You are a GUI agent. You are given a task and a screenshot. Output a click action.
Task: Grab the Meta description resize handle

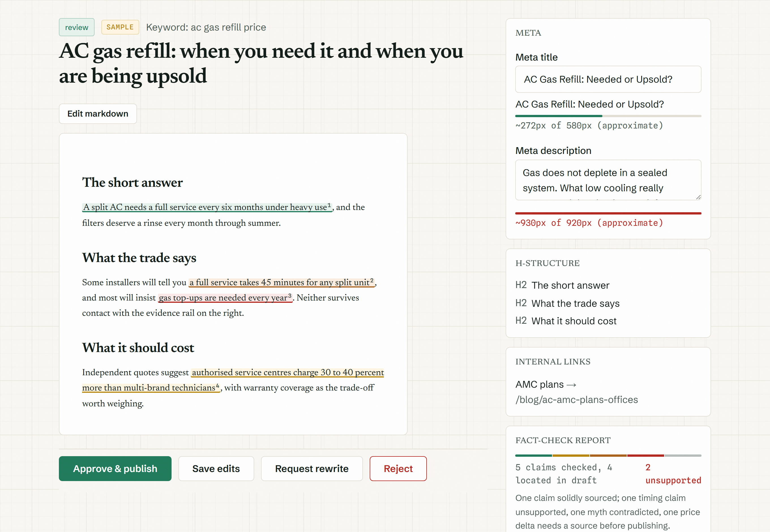point(698,197)
